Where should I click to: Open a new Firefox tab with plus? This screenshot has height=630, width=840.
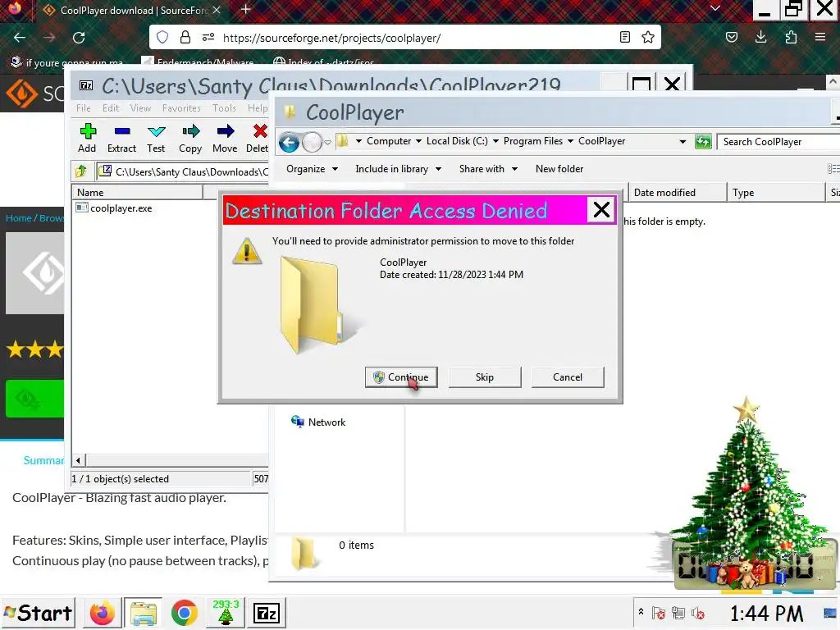tap(245, 9)
